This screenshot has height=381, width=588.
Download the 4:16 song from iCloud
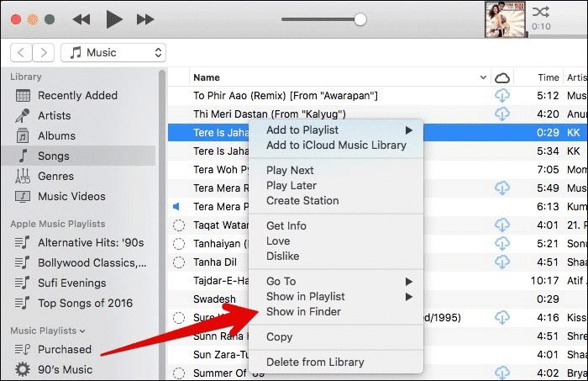point(502,318)
